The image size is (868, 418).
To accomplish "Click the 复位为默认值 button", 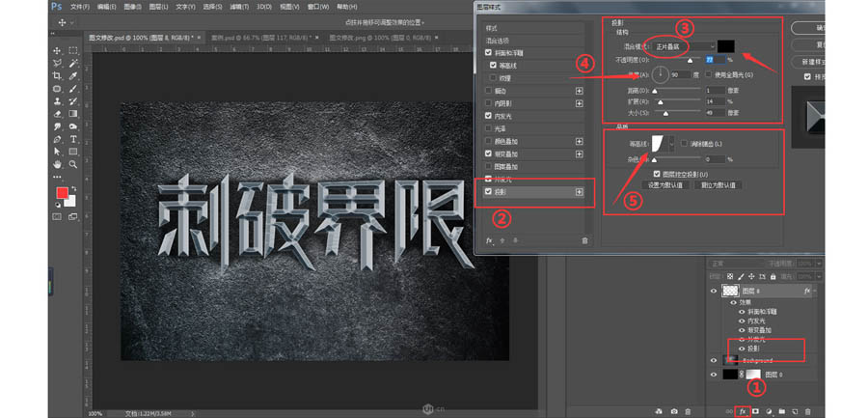I will (x=719, y=185).
